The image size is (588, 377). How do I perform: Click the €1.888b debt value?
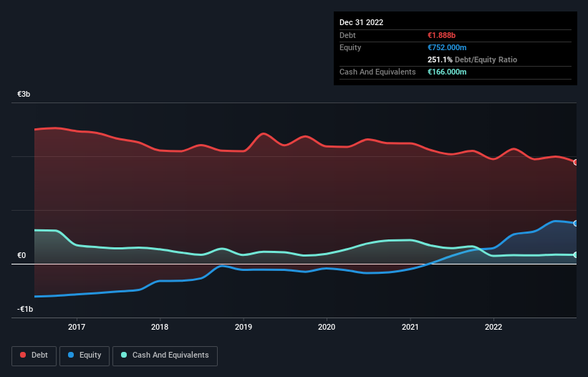(x=441, y=35)
